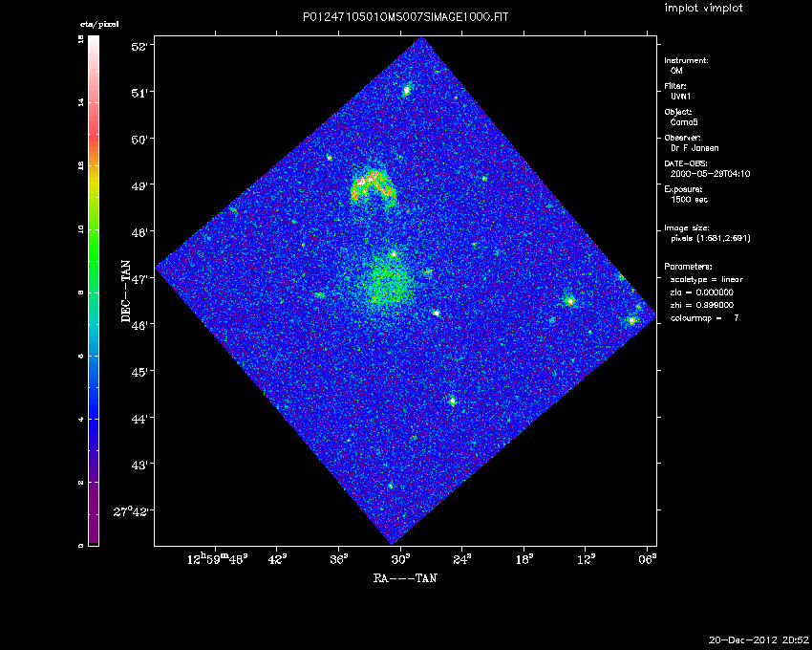Click the exposure value '1500 sec'
Screen dimensions: 812x650
click(689, 200)
